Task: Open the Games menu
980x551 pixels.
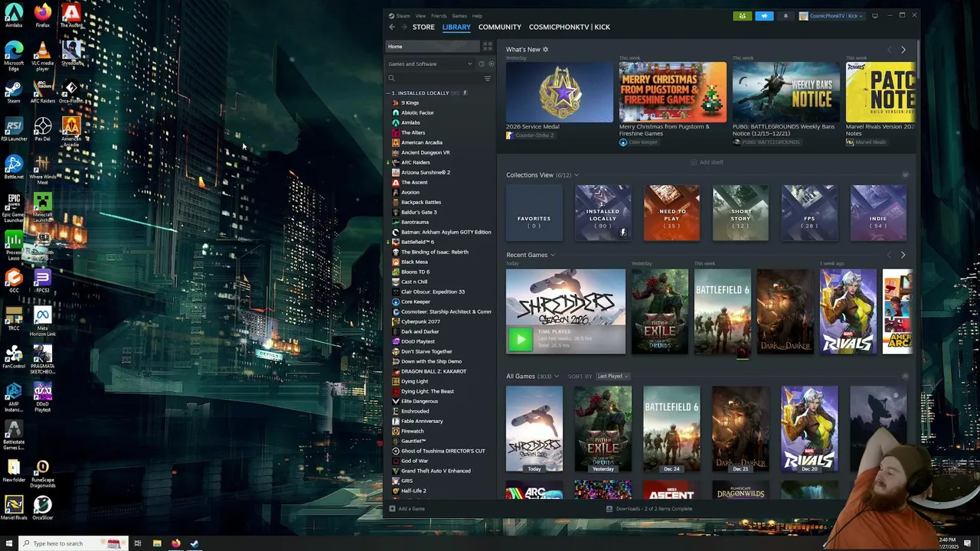Action: point(459,15)
